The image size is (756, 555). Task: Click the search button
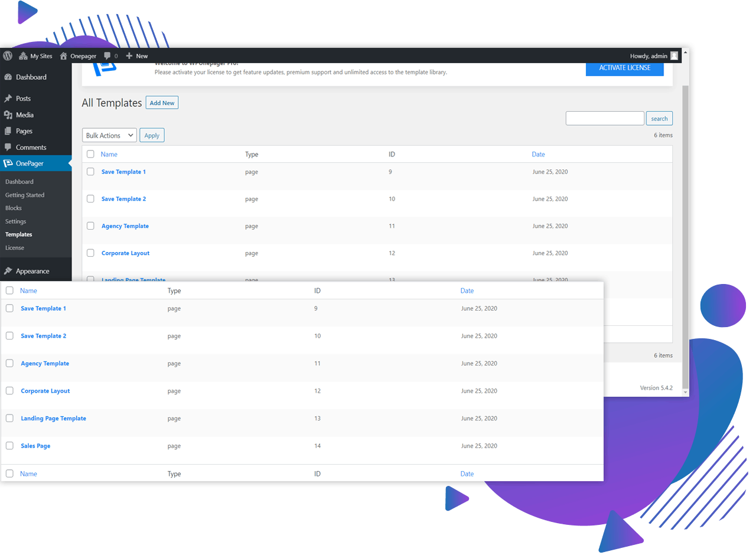click(659, 118)
